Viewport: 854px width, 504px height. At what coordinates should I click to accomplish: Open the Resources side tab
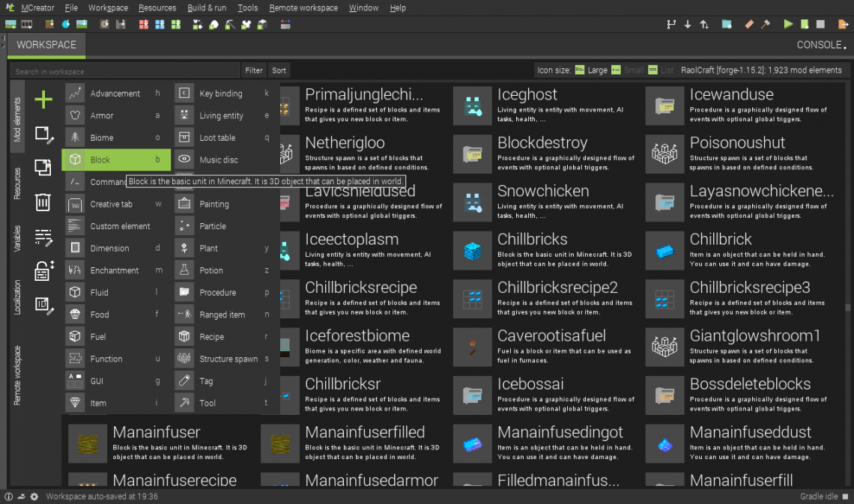[x=17, y=183]
